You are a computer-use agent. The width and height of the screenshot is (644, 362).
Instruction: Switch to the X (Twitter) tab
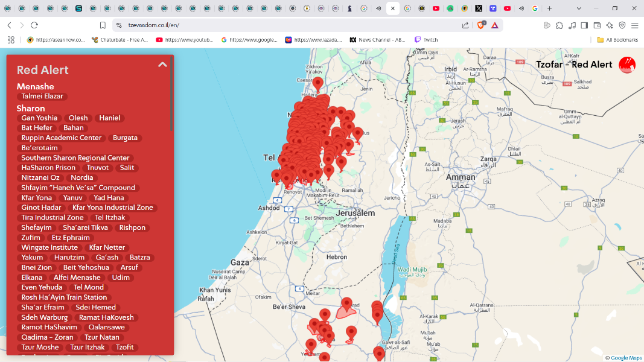(x=479, y=8)
